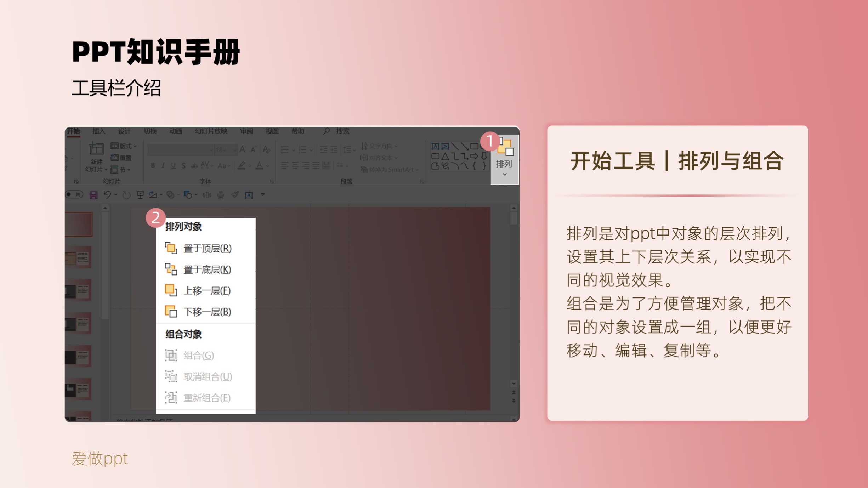This screenshot has height=488, width=868.
Task: Choose 置于顶层 in the arrange menu
Action: (x=207, y=249)
